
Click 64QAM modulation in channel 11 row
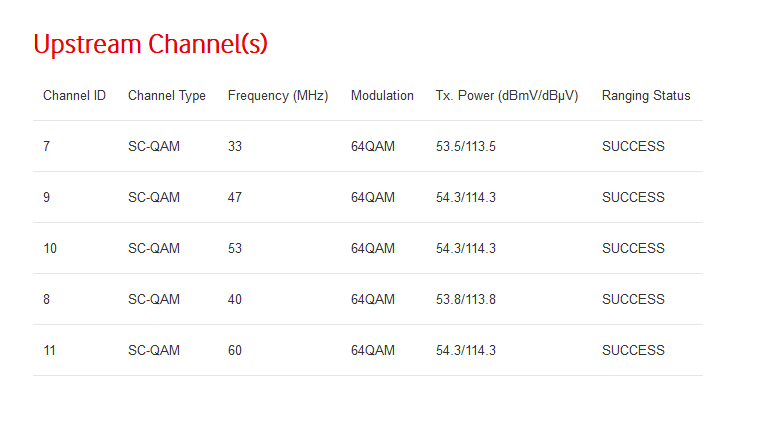tap(373, 350)
